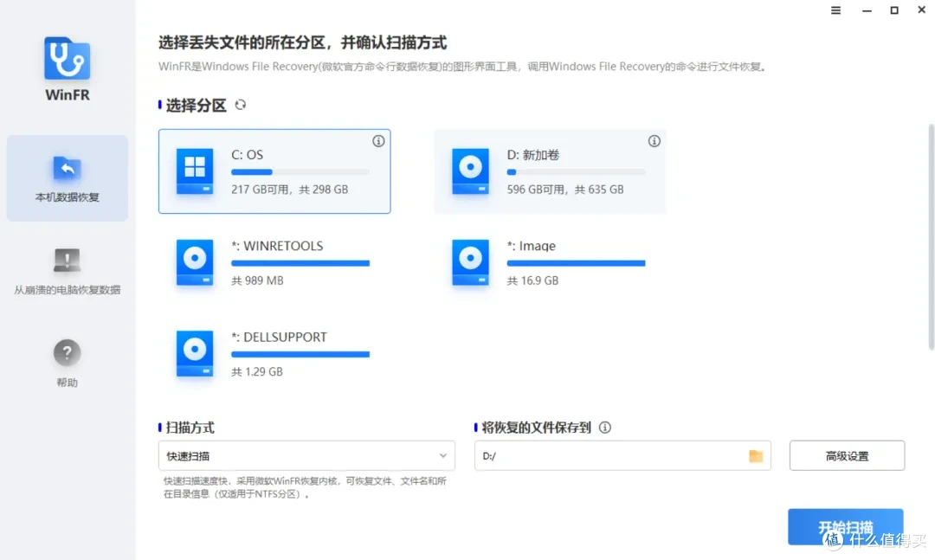Click text 共 989 MB
Screen dimensions: 935x560
click(x=258, y=280)
